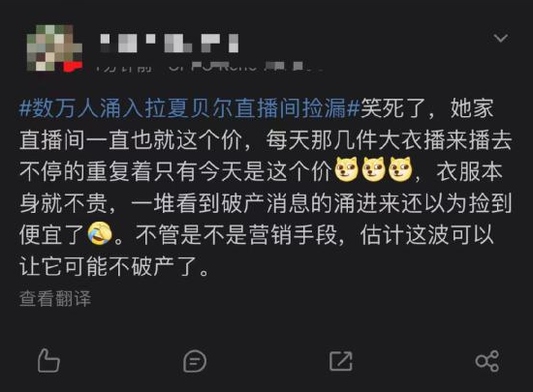The image size is (533, 392).
Task: Tap the laughing-crying emoji after 便宜了
Action: [x=100, y=233]
